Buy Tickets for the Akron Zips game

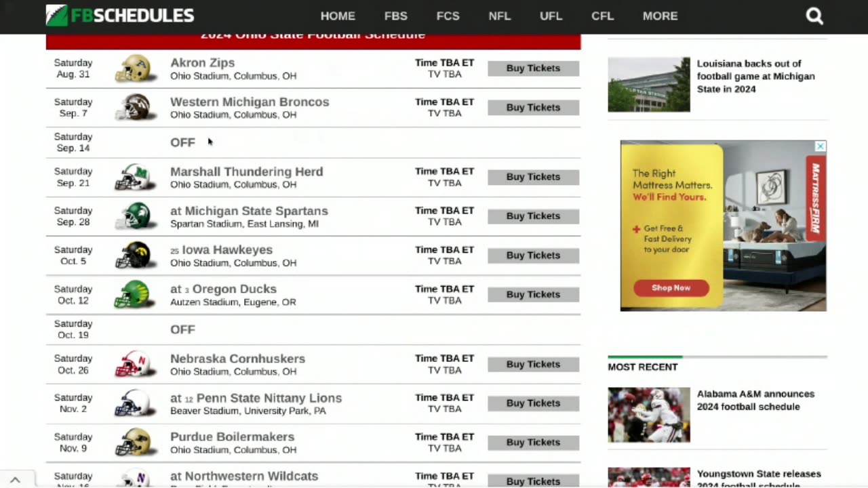tap(533, 68)
